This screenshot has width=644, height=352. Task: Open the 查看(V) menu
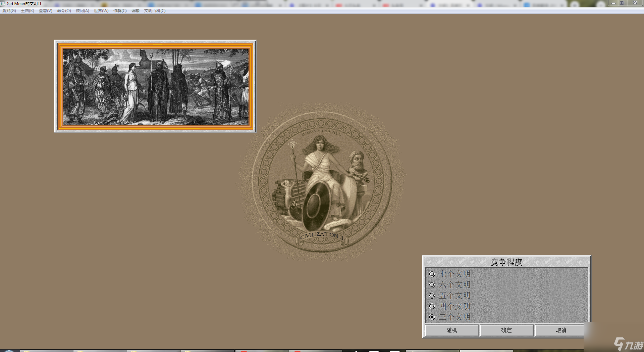46,11
